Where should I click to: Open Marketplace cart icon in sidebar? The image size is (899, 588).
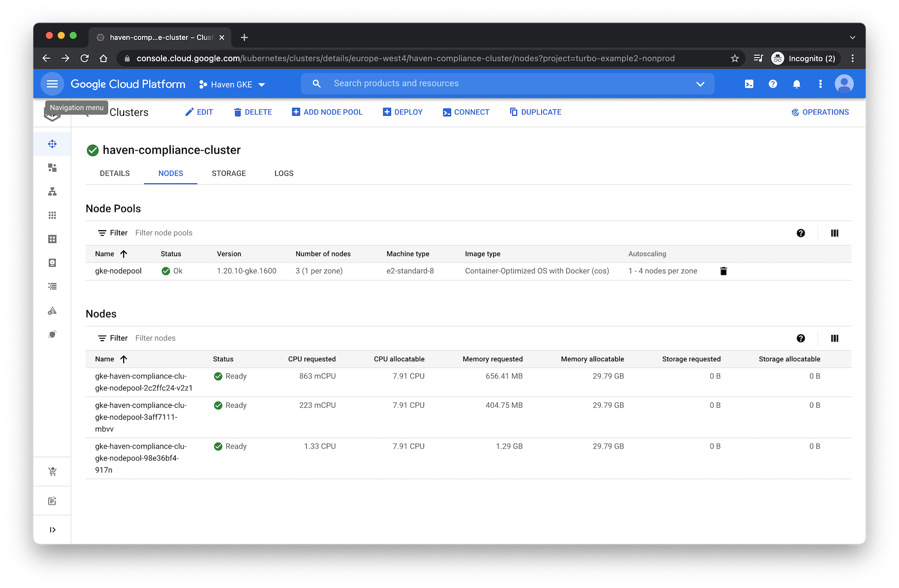(52, 471)
